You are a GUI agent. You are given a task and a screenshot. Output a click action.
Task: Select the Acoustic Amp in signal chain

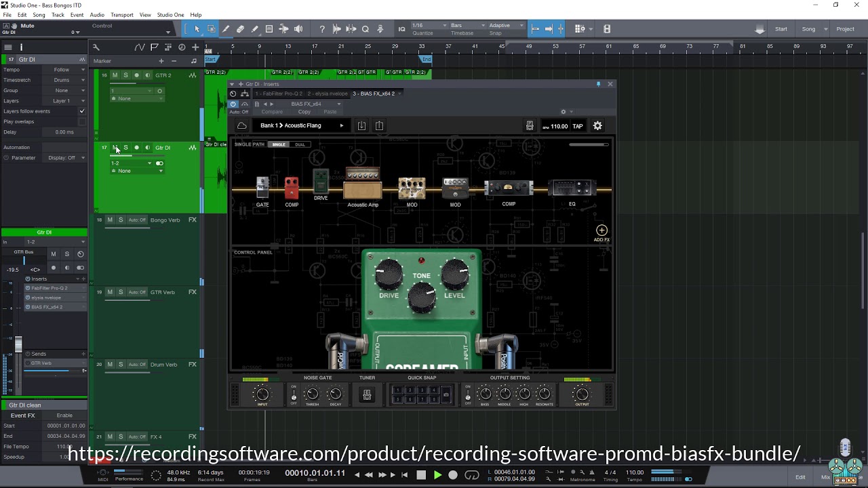tap(363, 183)
